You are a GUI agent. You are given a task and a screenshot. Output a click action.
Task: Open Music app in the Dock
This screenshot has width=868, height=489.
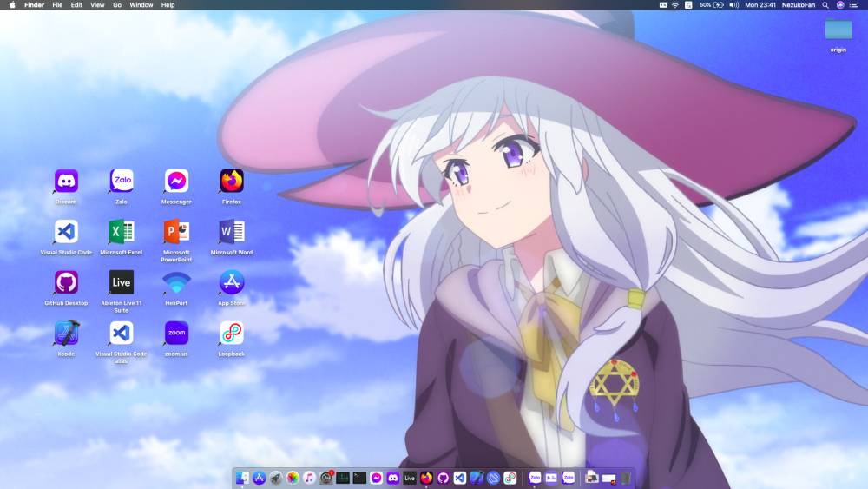310,478
